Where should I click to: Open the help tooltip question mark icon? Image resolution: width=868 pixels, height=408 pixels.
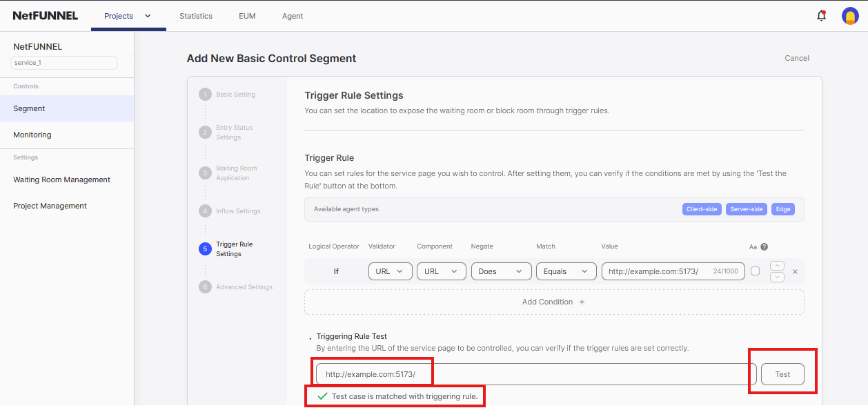[x=763, y=246]
